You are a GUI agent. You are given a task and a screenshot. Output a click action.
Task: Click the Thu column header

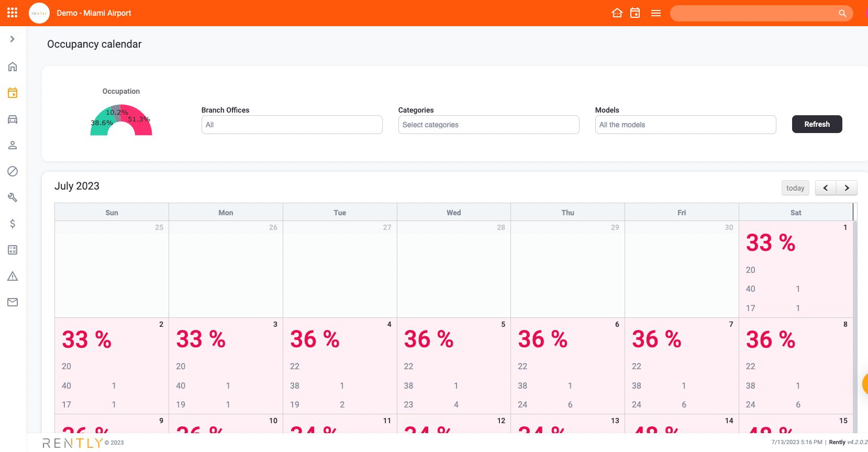[568, 213]
